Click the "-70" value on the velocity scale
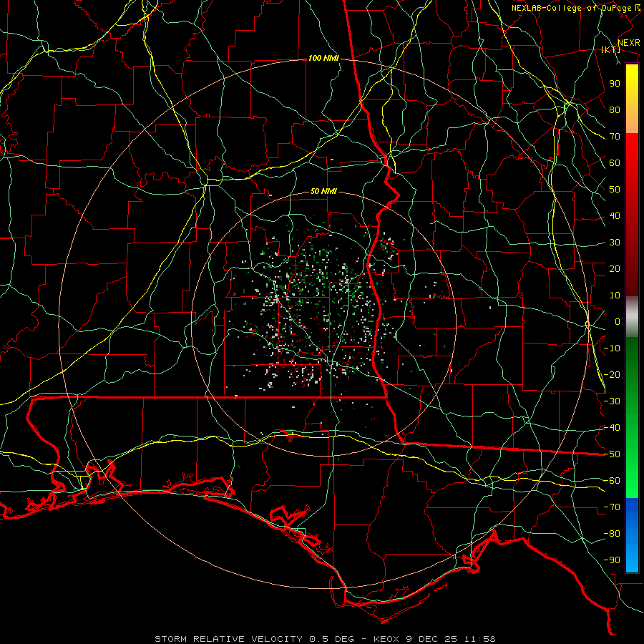Viewport: 644px width, 644px height. [612, 507]
